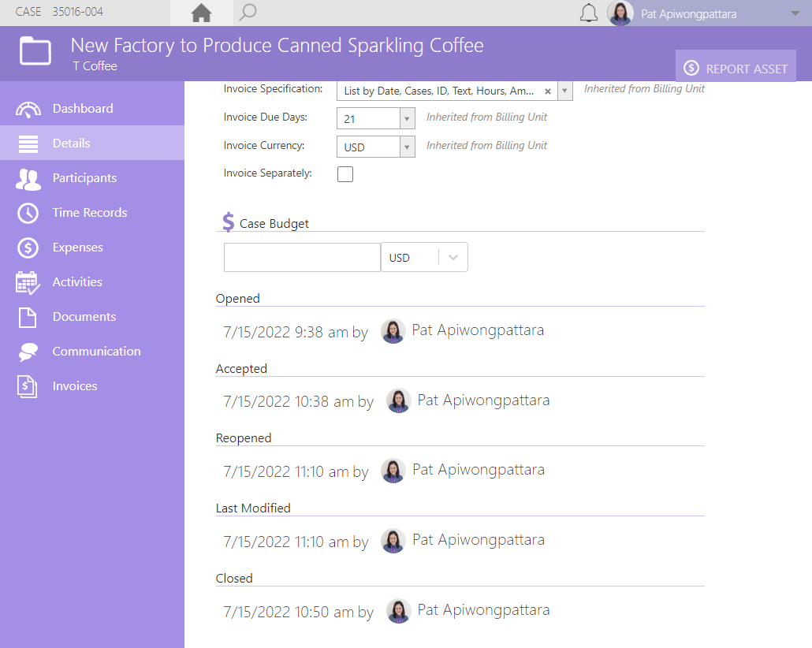Expand the Case Budget USD currency dropdown

(453, 258)
